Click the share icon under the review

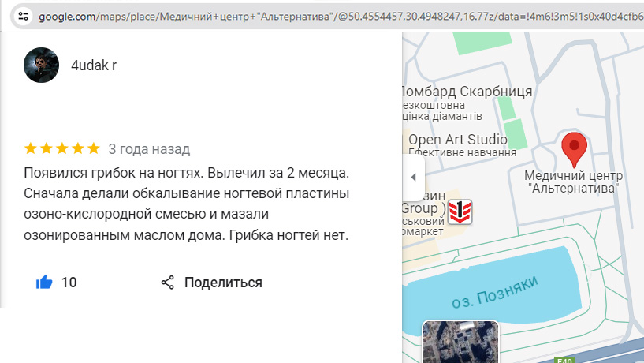pyautogui.click(x=167, y=283)
